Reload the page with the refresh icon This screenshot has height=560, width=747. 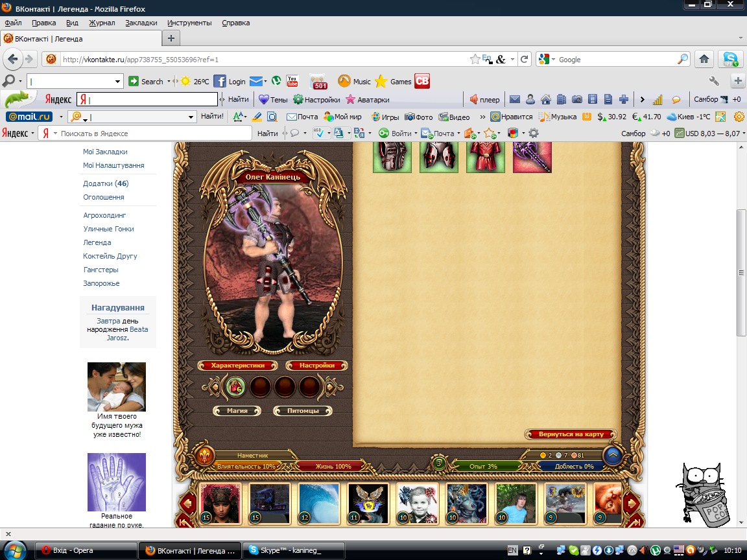tap(524, 59)
